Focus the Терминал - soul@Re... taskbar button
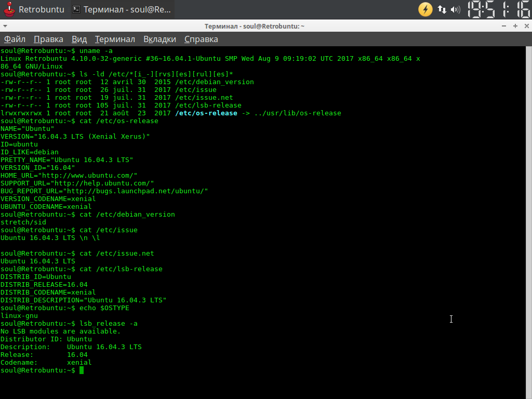532x399 pixels. coord(122,9)
